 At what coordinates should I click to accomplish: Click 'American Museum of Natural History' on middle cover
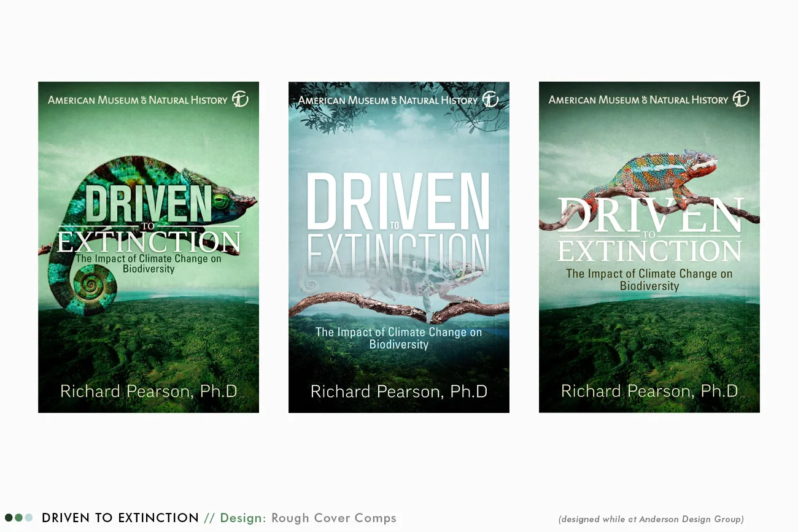point(388,100)
